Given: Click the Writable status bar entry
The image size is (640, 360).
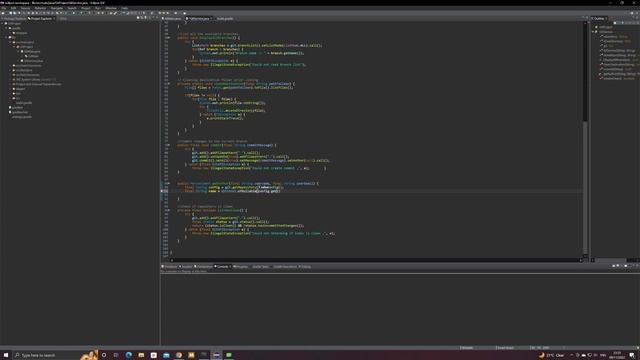Looking at the screenshot, I should click(x=467, y=348).
